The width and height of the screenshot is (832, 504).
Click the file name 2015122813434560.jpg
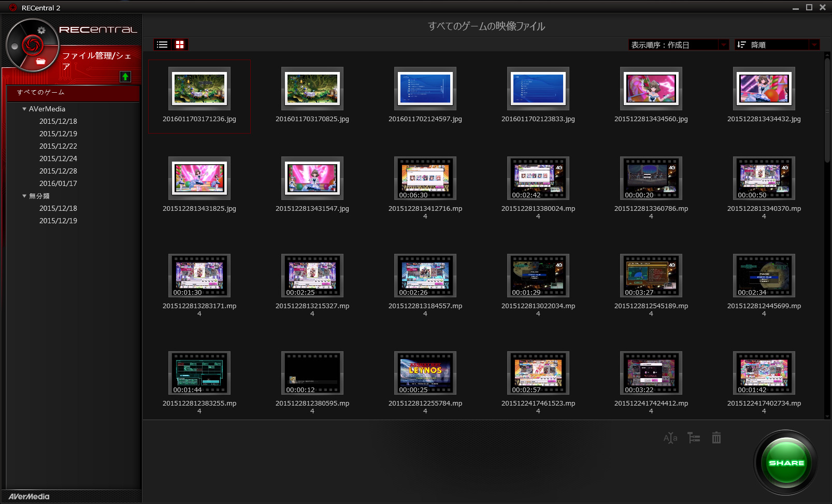[651, 119]
